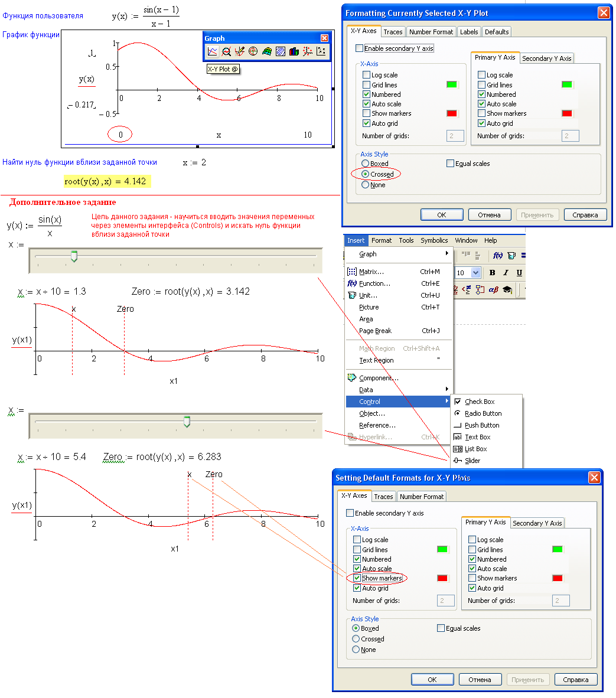Insert a Contour Plot from Graph toolbar

[x=280, y=51]
